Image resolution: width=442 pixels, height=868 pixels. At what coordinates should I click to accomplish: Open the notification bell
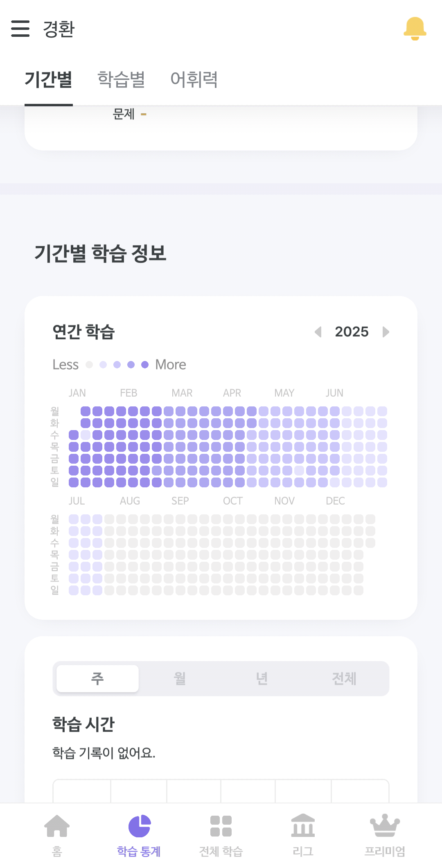click(x=415, y=29)
